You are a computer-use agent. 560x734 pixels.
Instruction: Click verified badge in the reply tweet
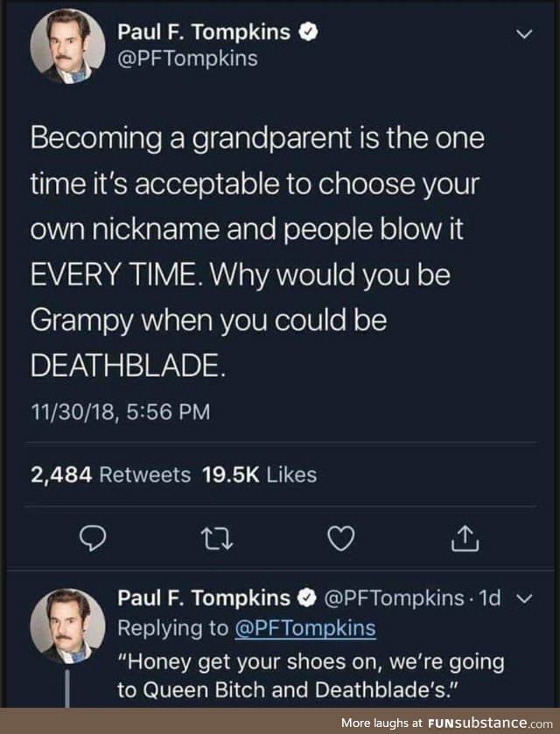[308, 598]
